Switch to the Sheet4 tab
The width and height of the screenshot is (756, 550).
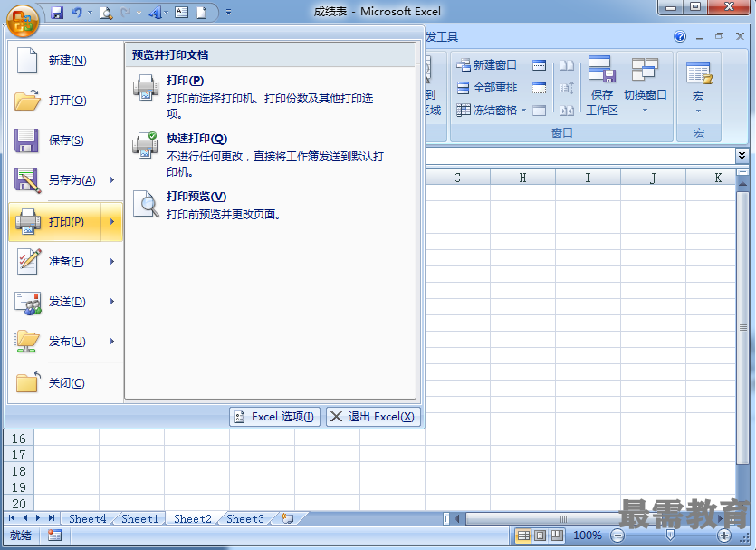pos(87,518)
